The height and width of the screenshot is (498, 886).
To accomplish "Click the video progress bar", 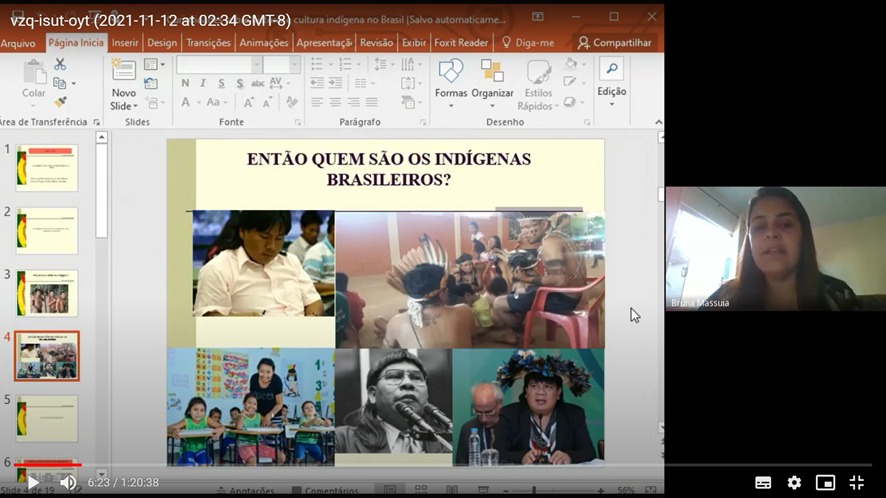I will click(x=443, y=465).
